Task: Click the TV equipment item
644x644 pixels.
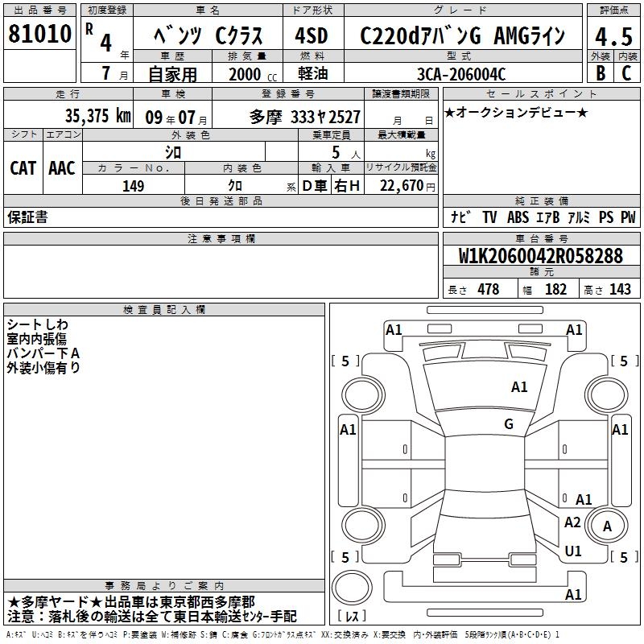Action: click(489, 217)
